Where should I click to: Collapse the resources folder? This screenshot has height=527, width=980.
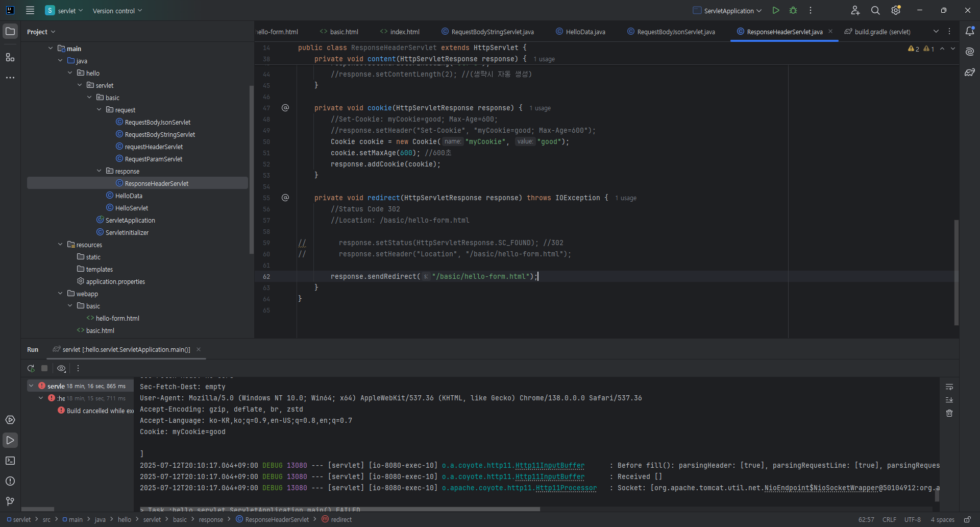60,245
